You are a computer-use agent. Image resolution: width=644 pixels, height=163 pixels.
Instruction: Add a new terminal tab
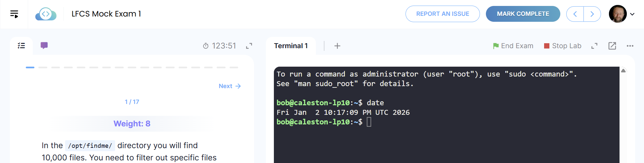(337, 46)
